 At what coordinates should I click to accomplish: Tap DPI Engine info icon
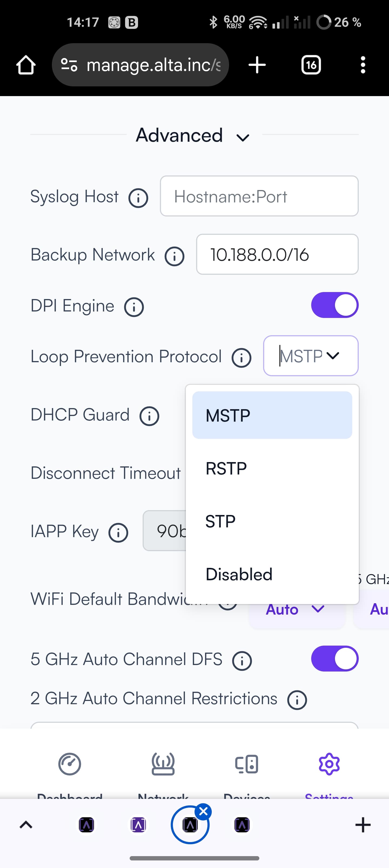coord(134,307)
